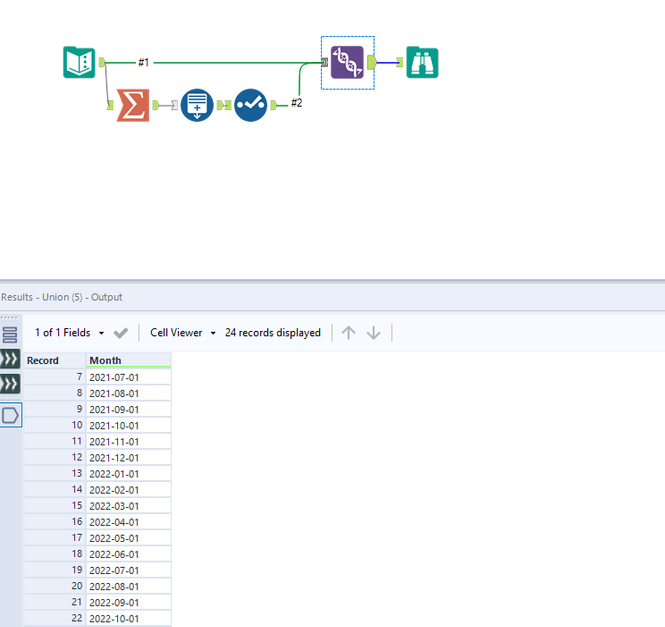Viewport: 665px width, 627px height.
Task: Select cell 2022-03-01
Action: click(129, 506)
